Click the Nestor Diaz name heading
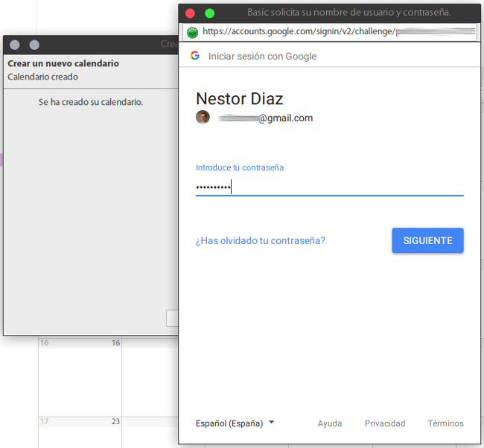484x448 pixels. coord(240,99)
